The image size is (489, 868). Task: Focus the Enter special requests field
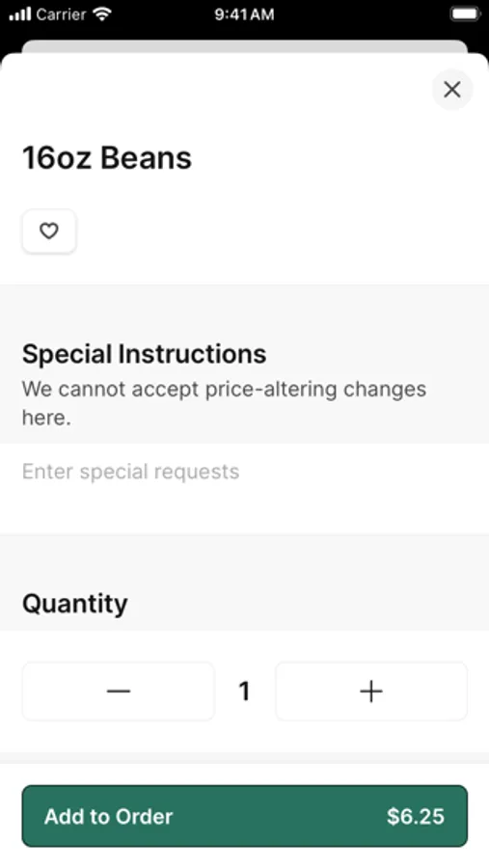point(244,488)
